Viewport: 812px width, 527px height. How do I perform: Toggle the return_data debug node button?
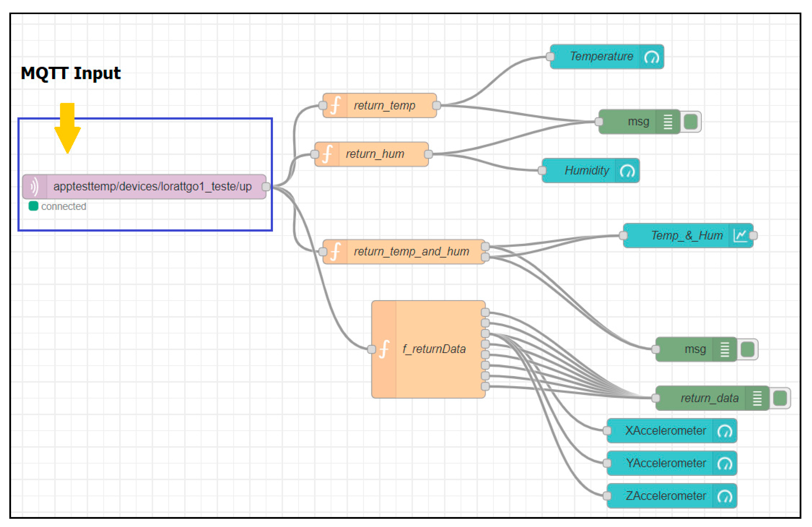tap(780, 398)
